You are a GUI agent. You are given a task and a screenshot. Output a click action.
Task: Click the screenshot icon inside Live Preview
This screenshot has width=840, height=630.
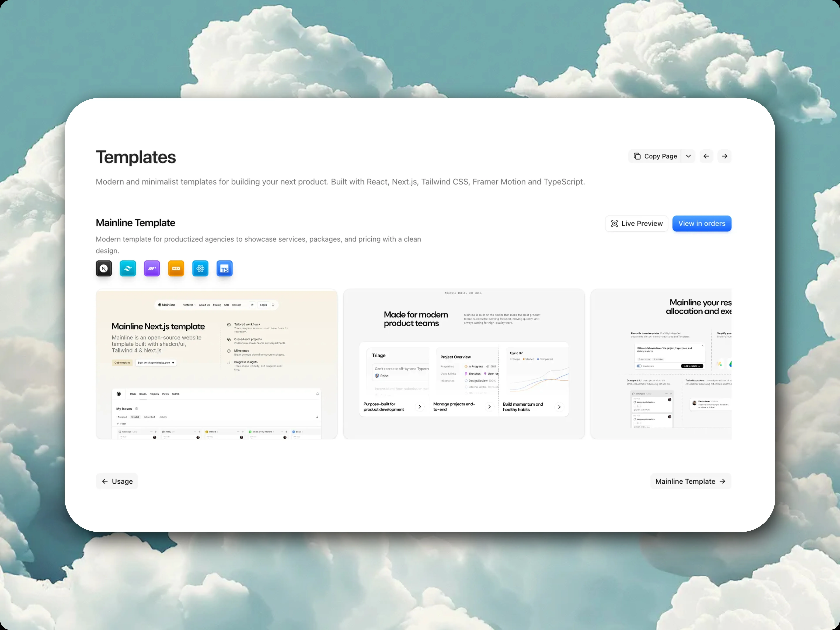tap(614, 224)
